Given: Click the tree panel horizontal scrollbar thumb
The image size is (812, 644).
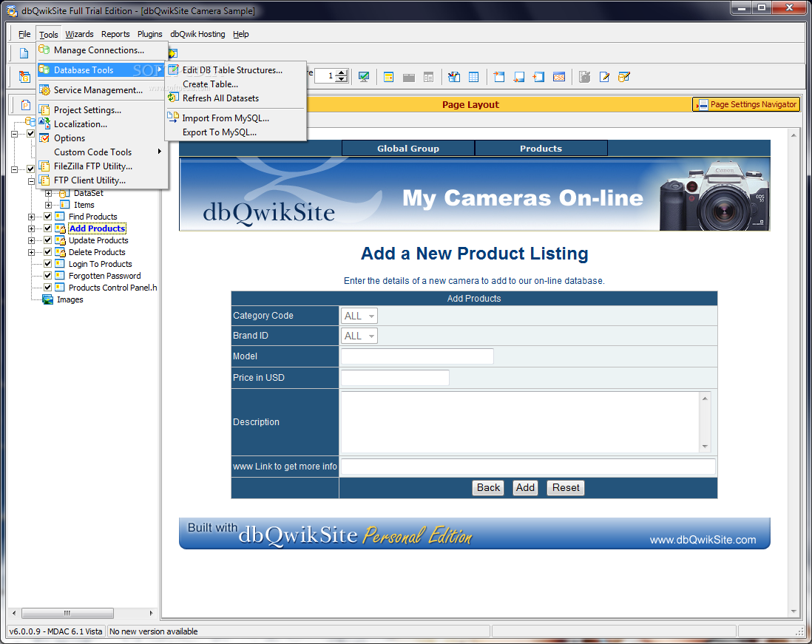Looking at the screenshot, I should pos(67,613).
